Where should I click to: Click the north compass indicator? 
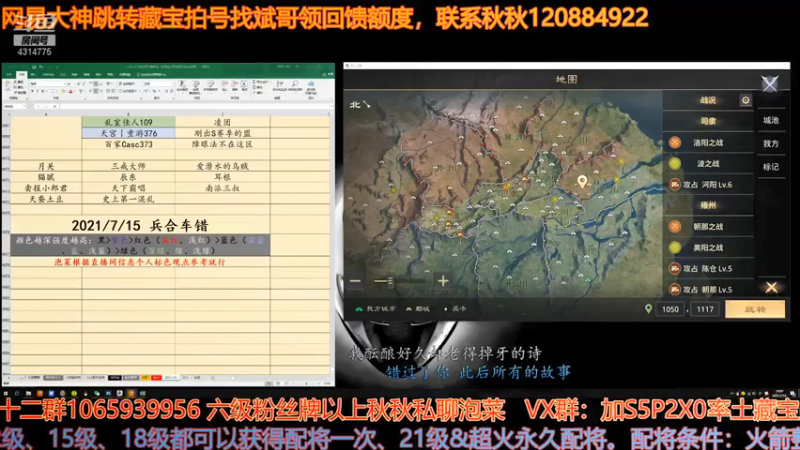tap(360, 105)
